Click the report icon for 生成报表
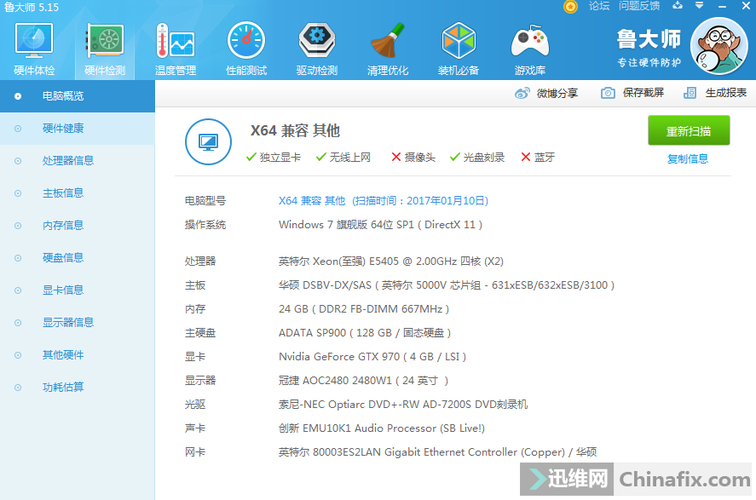Screen dimensions: 756x500 click(690, 93)
